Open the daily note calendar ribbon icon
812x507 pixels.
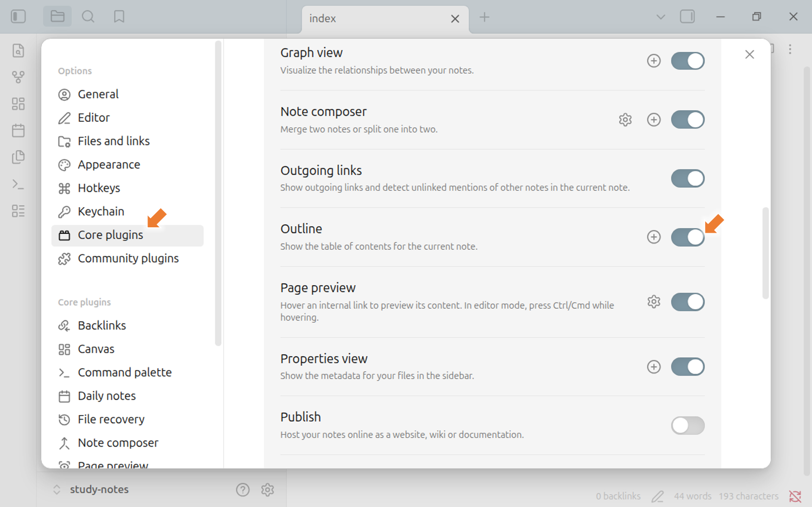18,130
